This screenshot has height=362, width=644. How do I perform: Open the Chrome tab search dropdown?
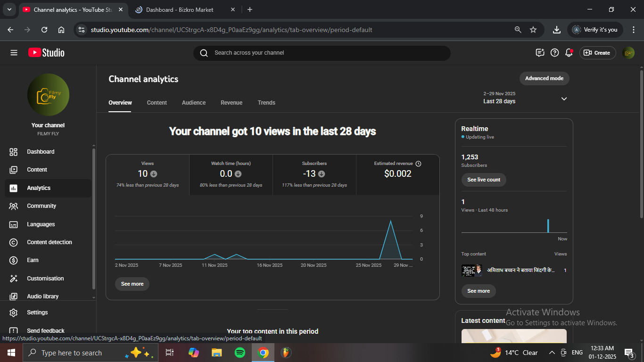click(9, 9)
